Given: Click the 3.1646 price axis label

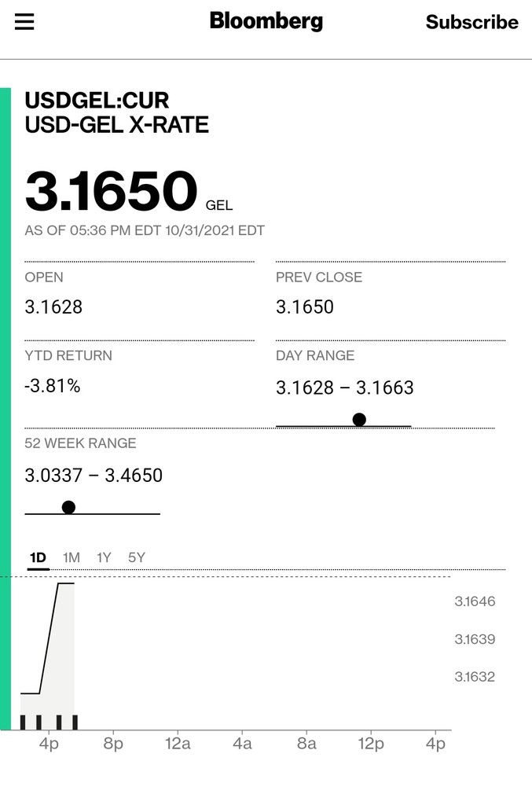Looking at the screenshot, I should point(475,602).
